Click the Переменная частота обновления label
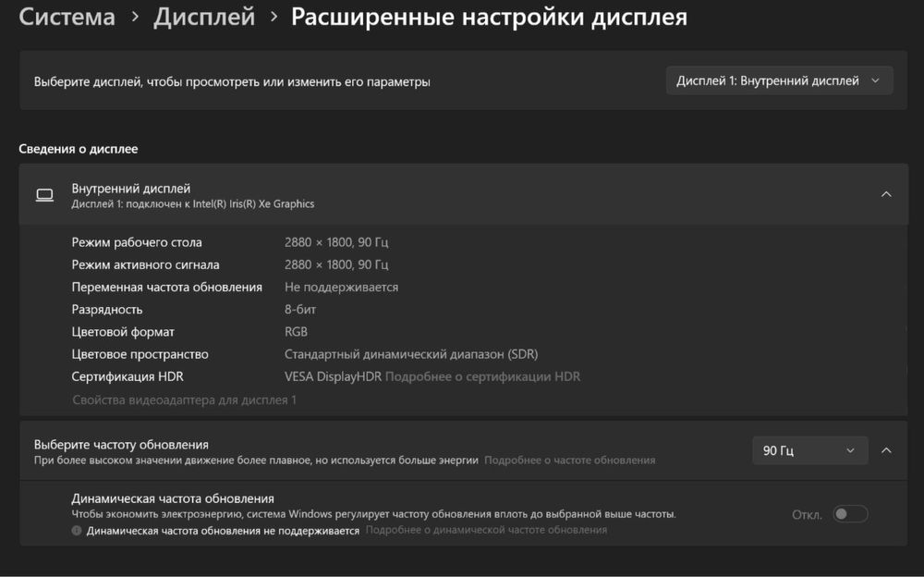Viewport: 924px width, 577px height. [166, 288]
